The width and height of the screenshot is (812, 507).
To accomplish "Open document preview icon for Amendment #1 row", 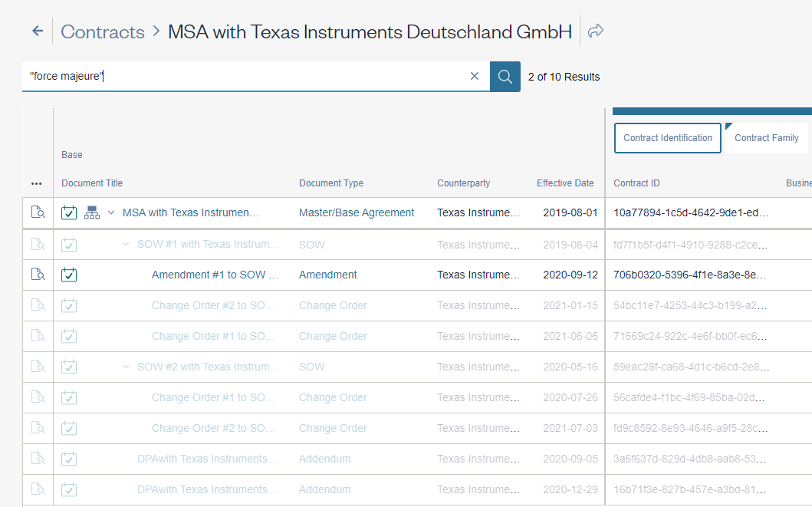I will click(x=38, y=275).
